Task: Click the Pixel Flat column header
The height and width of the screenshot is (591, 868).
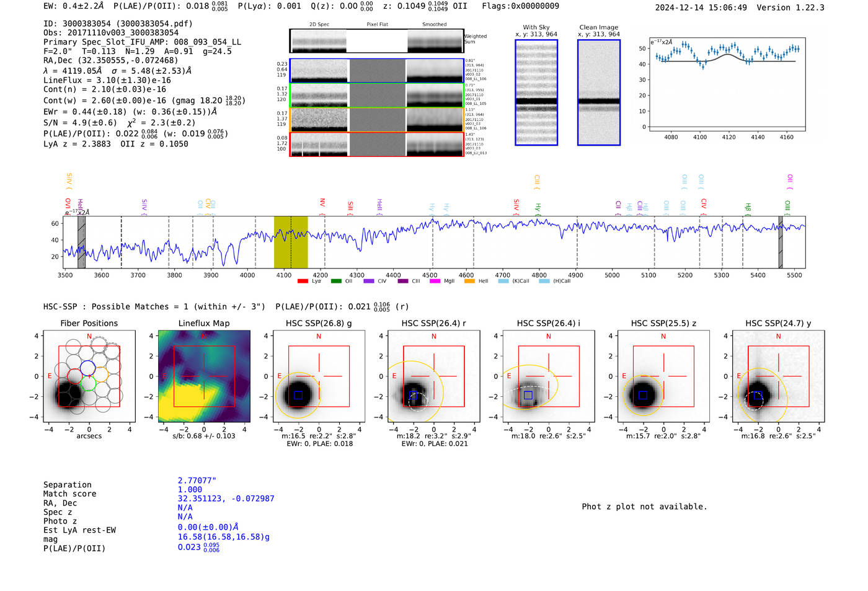Action: point(377,25)
